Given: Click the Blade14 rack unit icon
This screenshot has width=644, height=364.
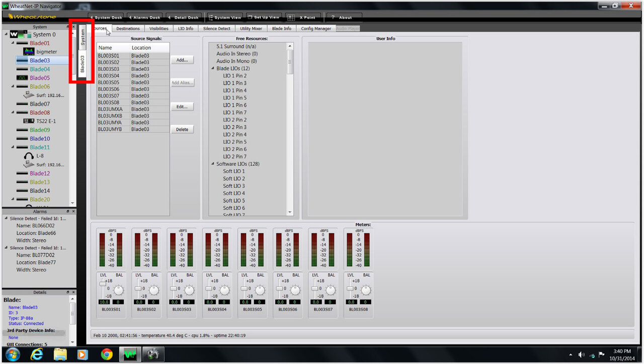Looking at the screenshot, I should (x=22, y=191).
